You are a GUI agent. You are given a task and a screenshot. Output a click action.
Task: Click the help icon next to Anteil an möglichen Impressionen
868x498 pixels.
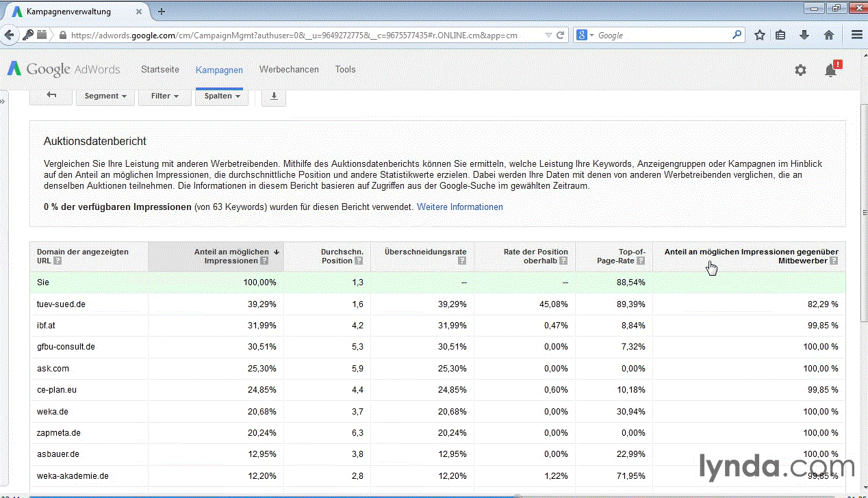(x=264, y=261)
